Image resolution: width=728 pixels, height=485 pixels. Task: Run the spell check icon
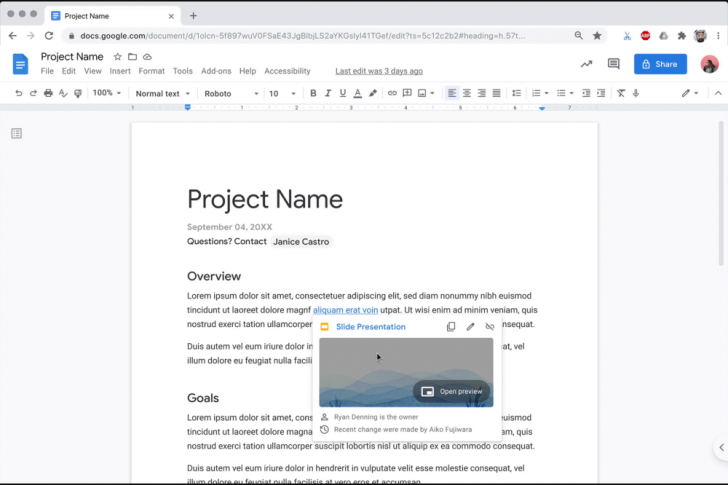(x=63, y=93)
